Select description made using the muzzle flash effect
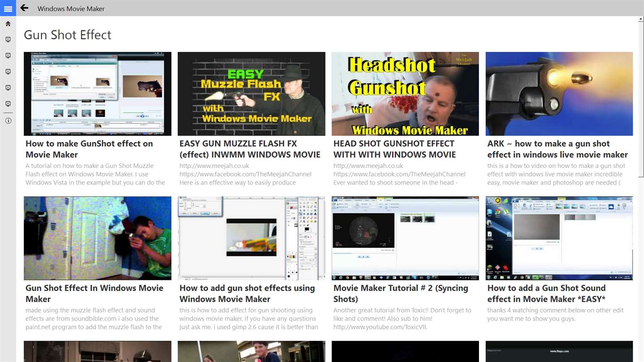 pyautogui.click(x=94, y=319)
